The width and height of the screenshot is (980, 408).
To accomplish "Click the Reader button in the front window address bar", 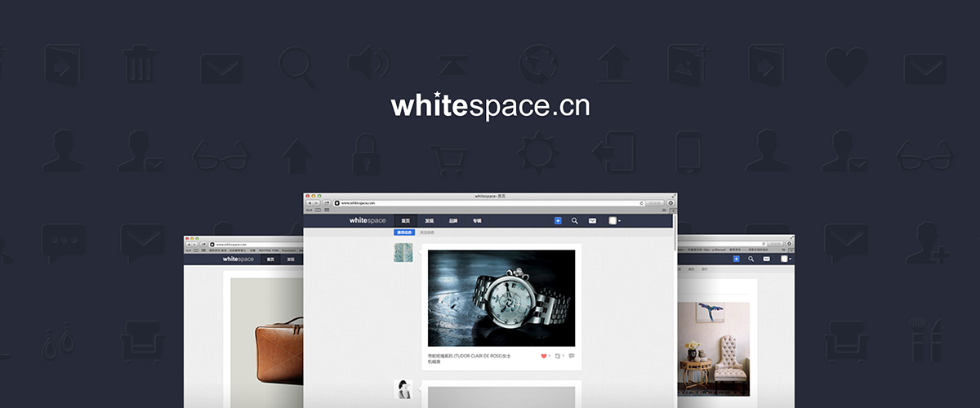I will pos(655,203).
